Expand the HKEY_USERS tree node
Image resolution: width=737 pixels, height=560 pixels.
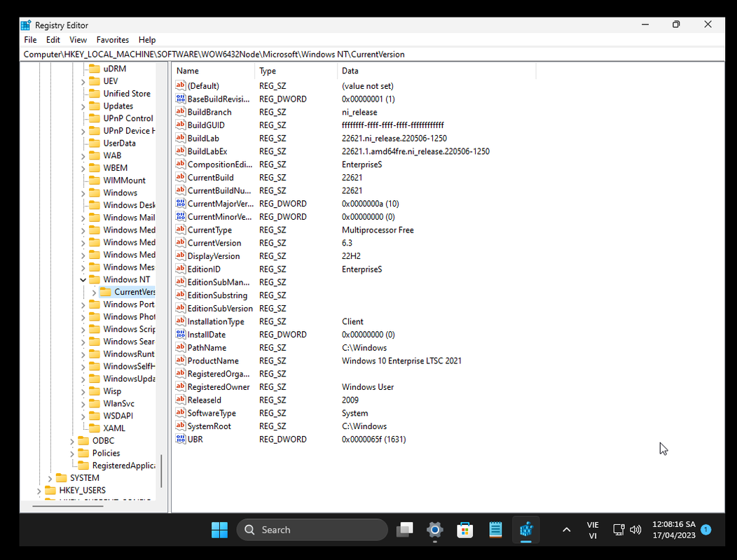pos(39,491)
